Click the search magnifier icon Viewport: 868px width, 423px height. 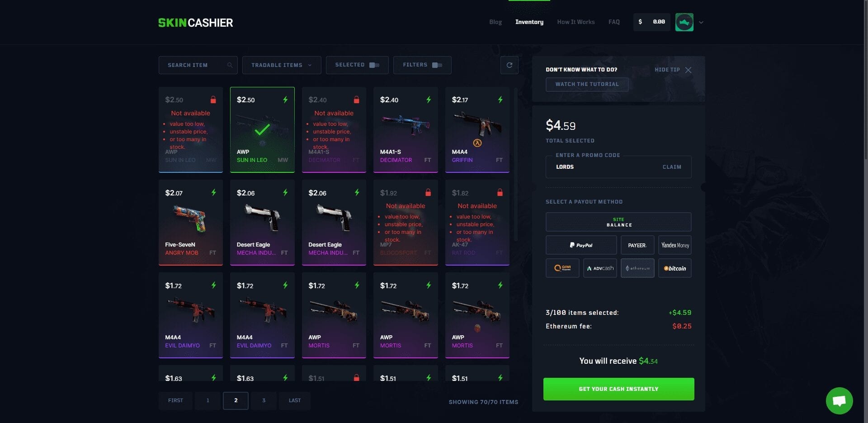pyautogui.click(x=230, y=65)
